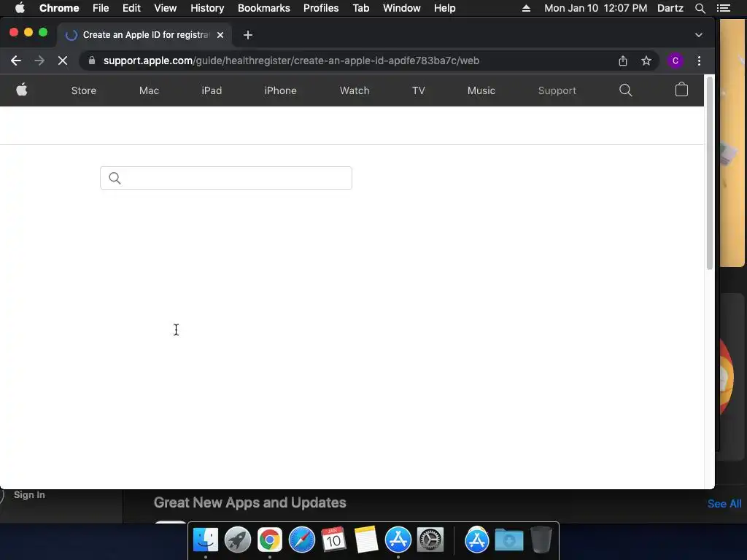Go to TV in Apple navigation
The image size is (747, 560).
tap(418, 90)
